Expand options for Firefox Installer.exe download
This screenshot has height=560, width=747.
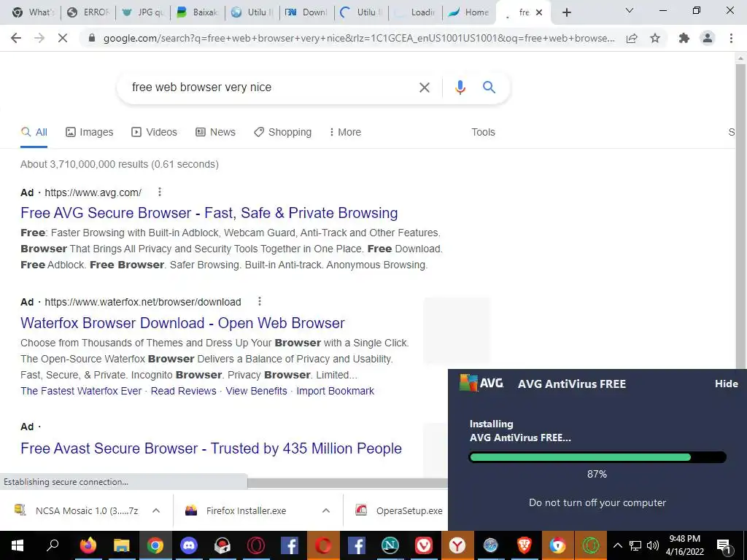326,510
